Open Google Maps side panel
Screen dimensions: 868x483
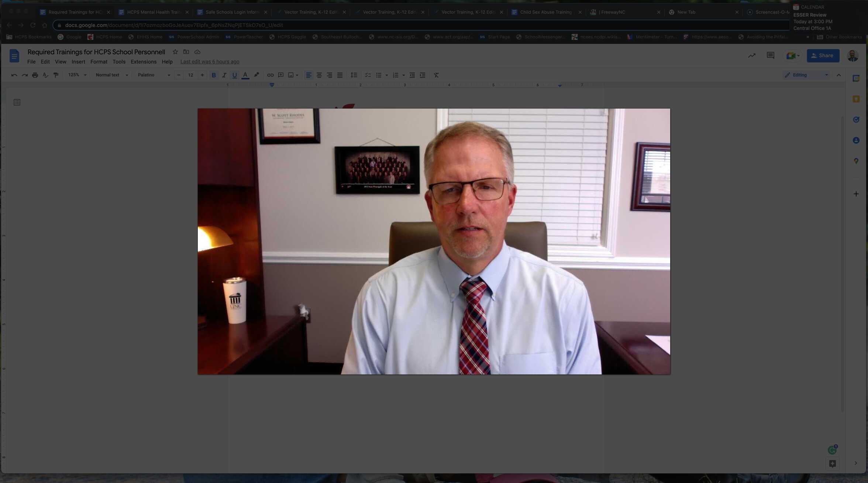pyautogui.click(x=856, y=161)
